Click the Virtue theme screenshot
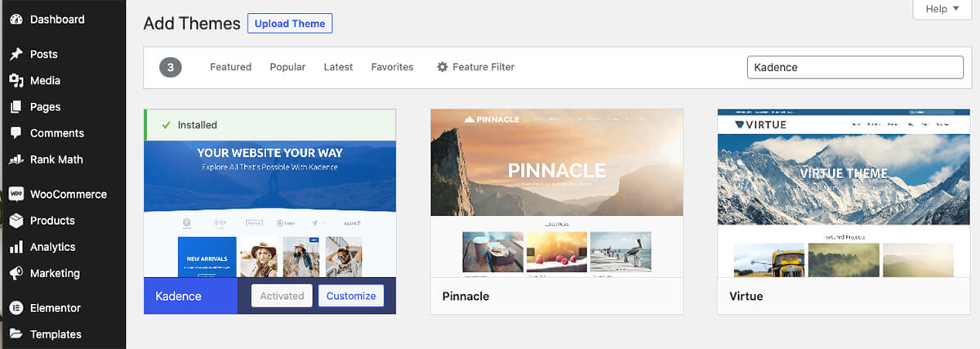 tap(844, 193)
